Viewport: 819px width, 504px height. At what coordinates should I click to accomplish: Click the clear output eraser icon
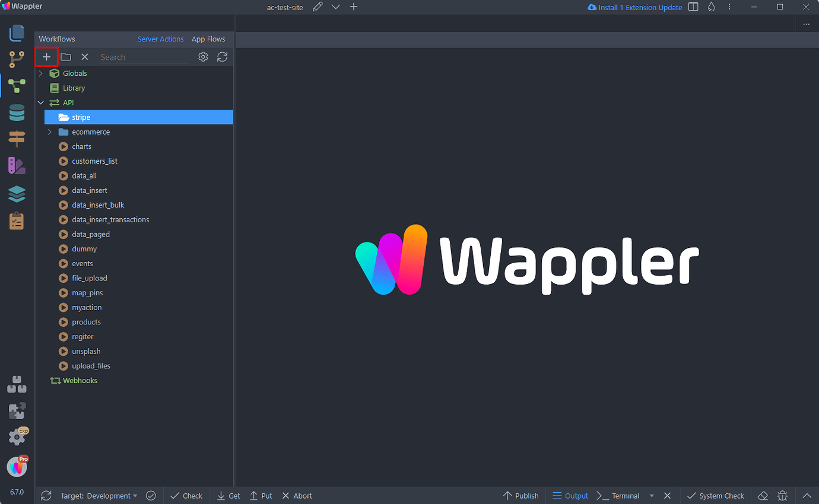click(x=763, y=495)
